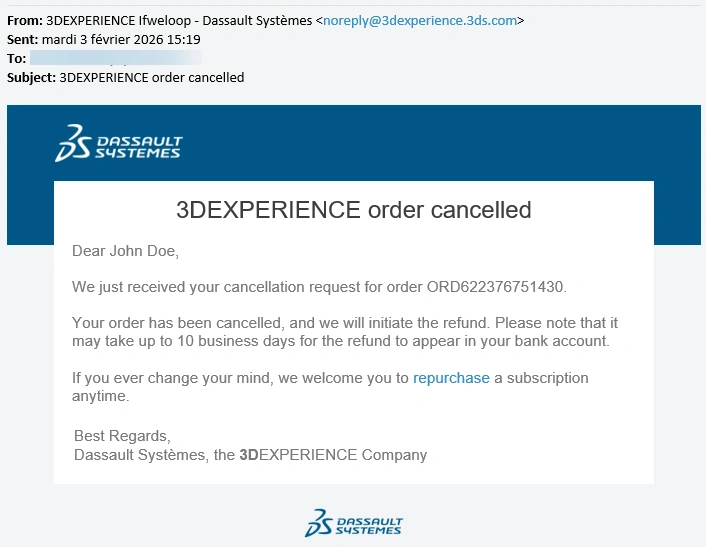Follow the repurchase subscription link
This screenshot has height=547, width=706.
[x=451, y=378]
